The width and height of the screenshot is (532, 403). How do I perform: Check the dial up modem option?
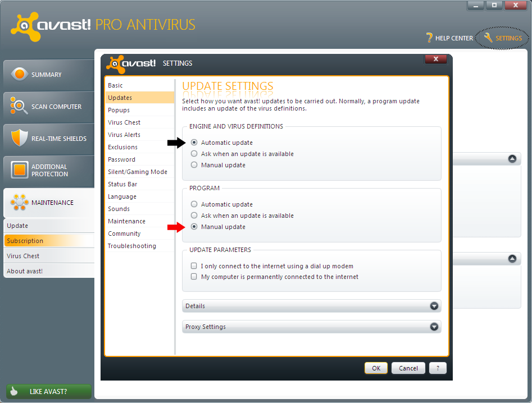tap(194, 265)
